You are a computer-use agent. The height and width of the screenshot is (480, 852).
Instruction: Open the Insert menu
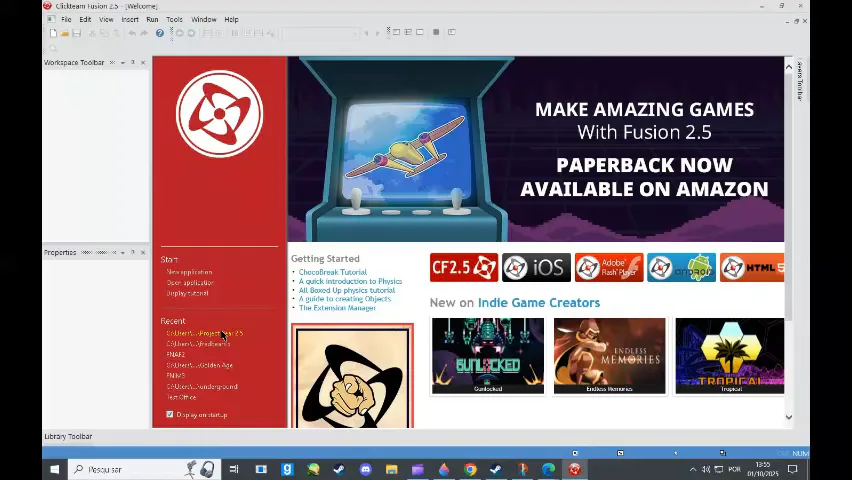pos(130,20)
